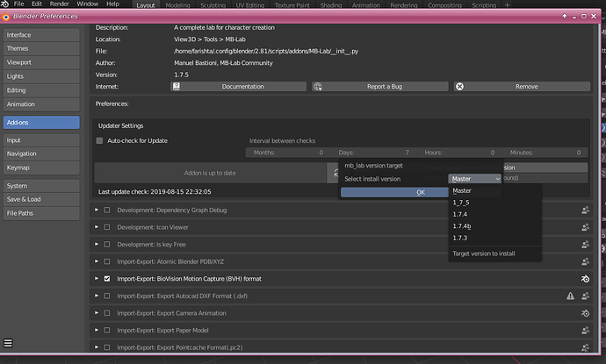
Task: Set the Days interval field
Action: click(373, 153)
